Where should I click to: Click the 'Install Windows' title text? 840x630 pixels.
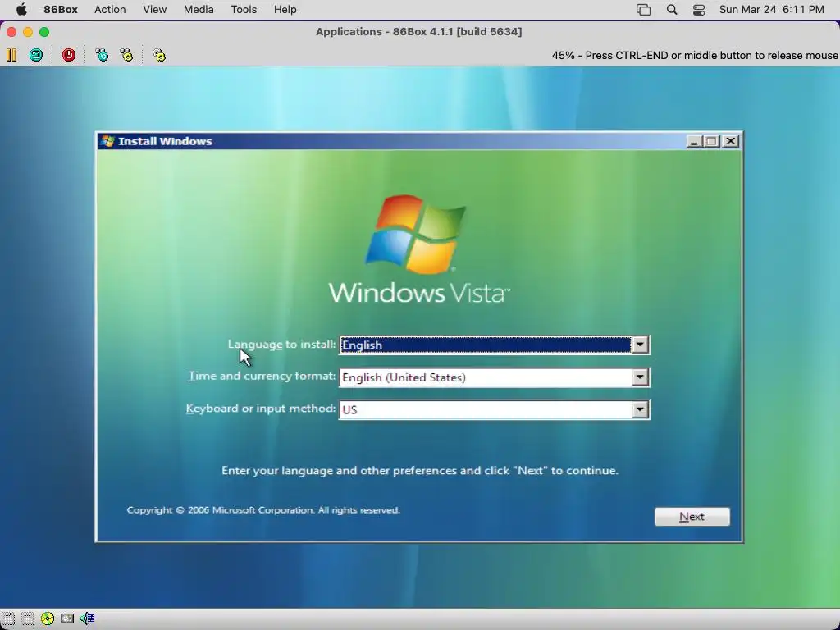pos(165,141)
